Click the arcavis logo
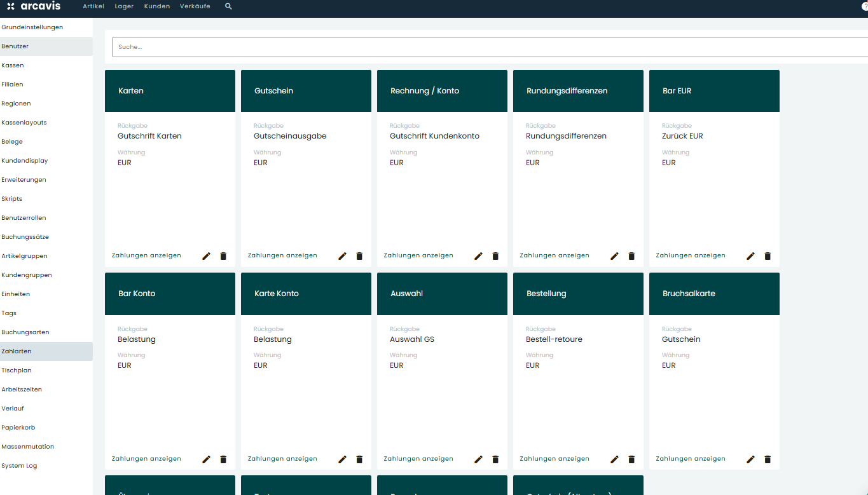 coord(34,6)
